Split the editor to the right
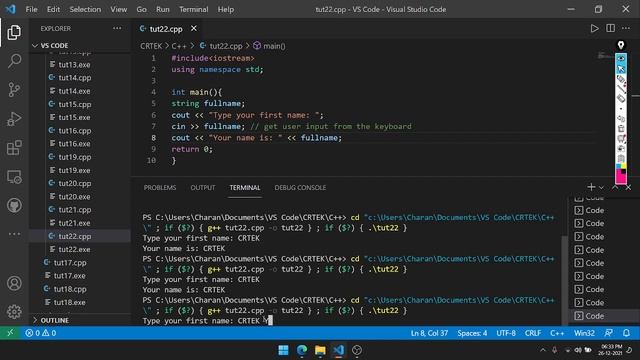 click(x=610, y=28)
